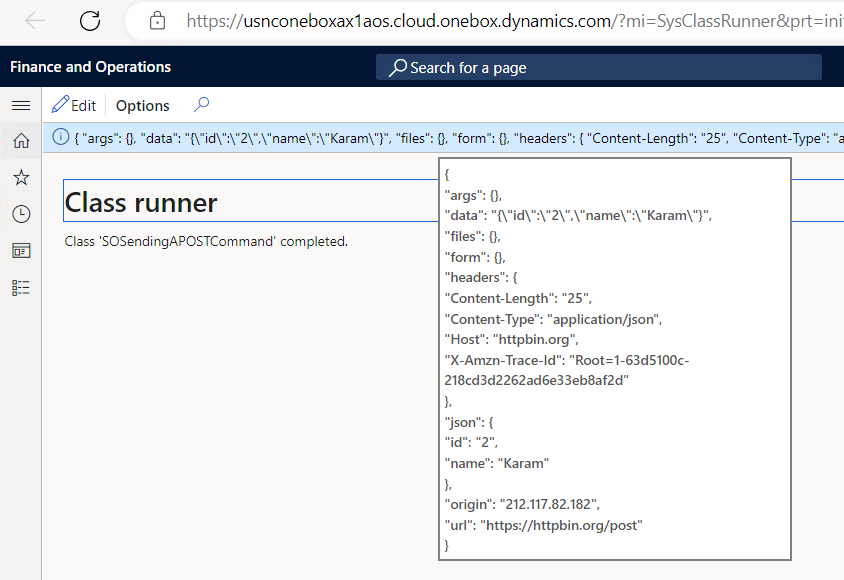
Task: Click the browser address bar URL
Action: click(x=515, y=21)
